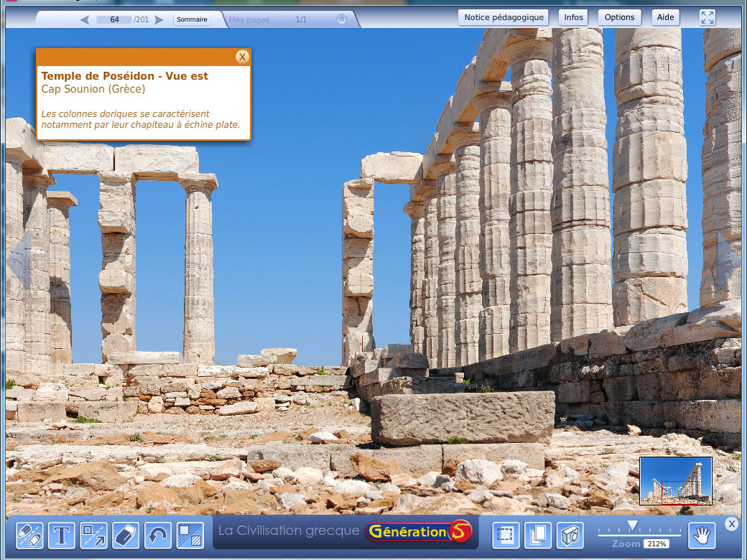Viewport: 747px width, 560px height.
Task: Activate the hand pan tool
Action: coord(702,536)
